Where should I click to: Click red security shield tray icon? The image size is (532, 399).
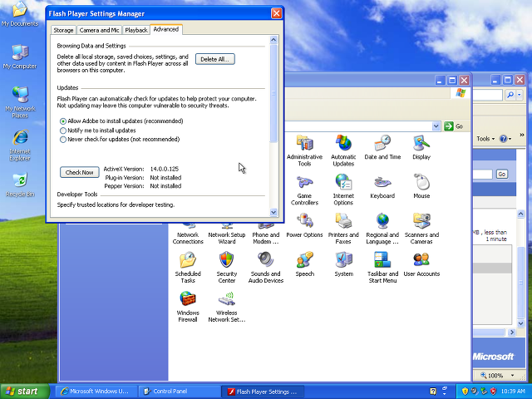493,392
